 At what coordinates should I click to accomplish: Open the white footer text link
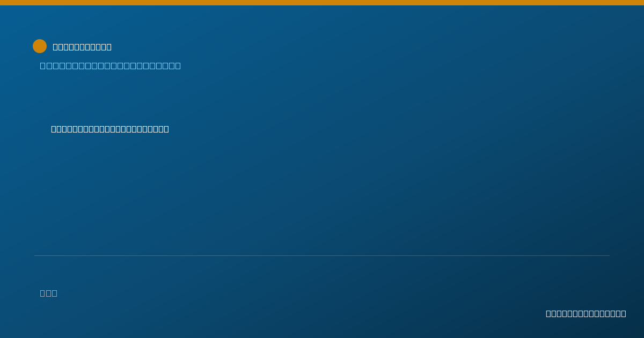point(586,313)
